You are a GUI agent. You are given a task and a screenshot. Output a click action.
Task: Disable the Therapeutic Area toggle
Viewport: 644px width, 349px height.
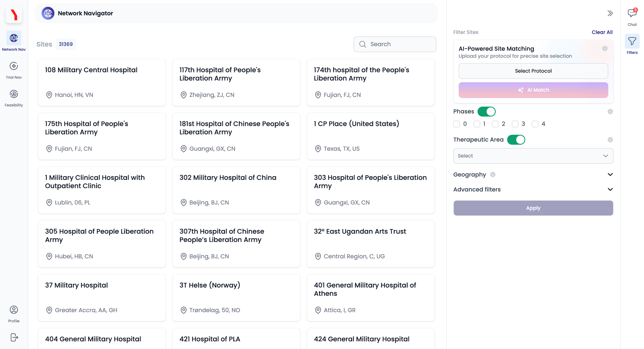(516, 140)
